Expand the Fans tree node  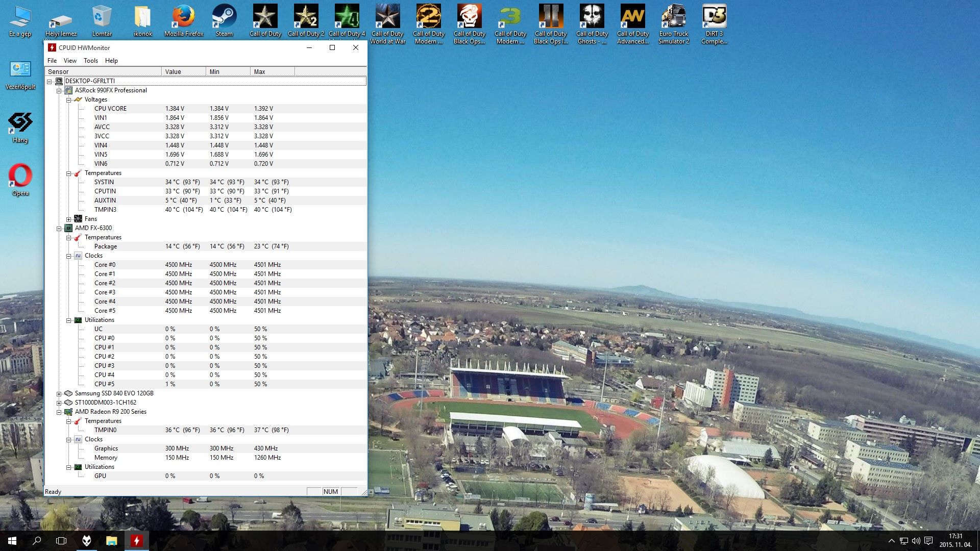click(68, 219)
